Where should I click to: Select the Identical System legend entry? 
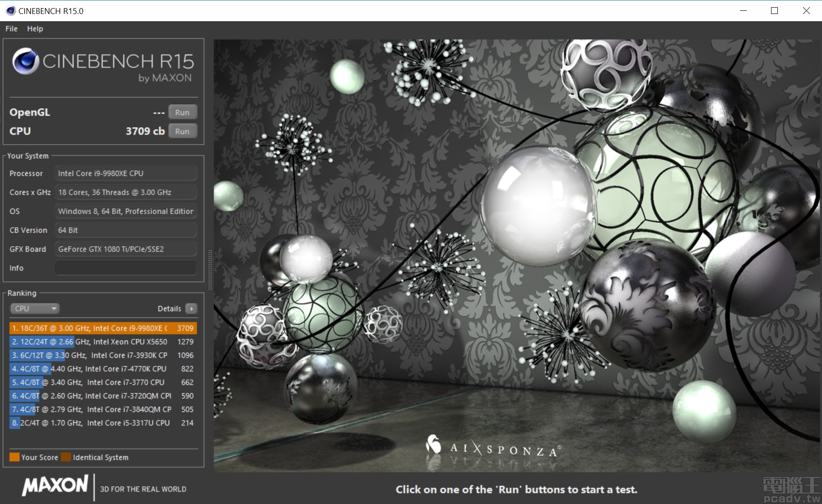pyautogui.click(x=100, y=457)
